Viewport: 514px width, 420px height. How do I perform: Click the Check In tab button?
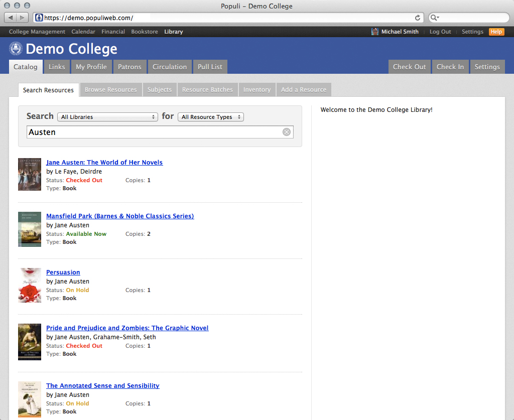click(450, 67)
